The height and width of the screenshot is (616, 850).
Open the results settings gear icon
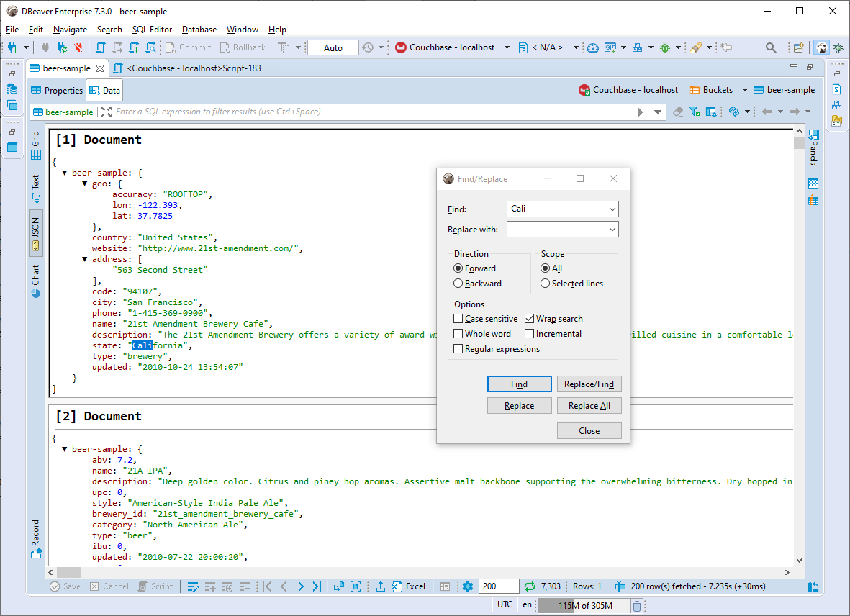[468, 586]
